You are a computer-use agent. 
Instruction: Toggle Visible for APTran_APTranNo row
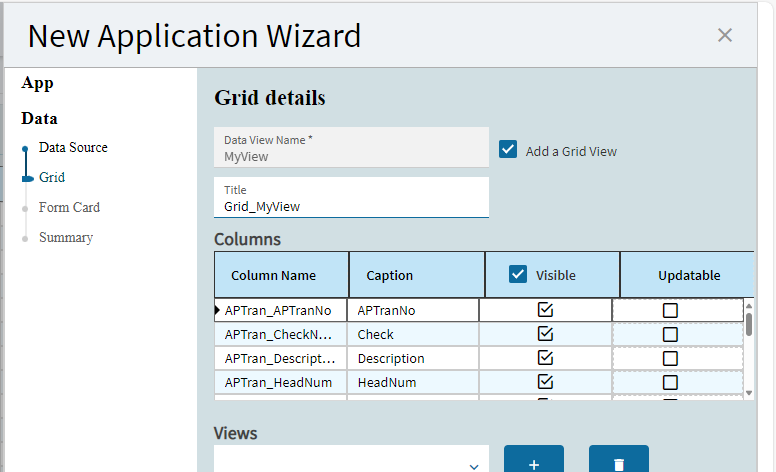[545, 310]
